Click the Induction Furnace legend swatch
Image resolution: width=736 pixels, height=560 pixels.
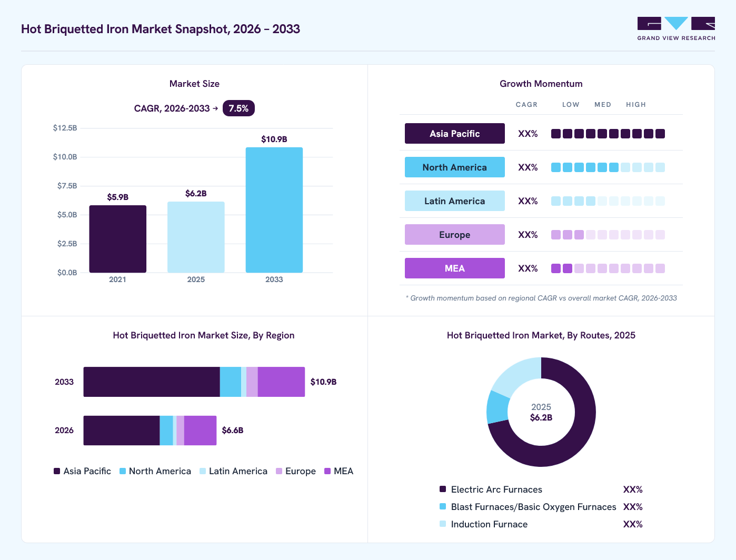point(443,524)
